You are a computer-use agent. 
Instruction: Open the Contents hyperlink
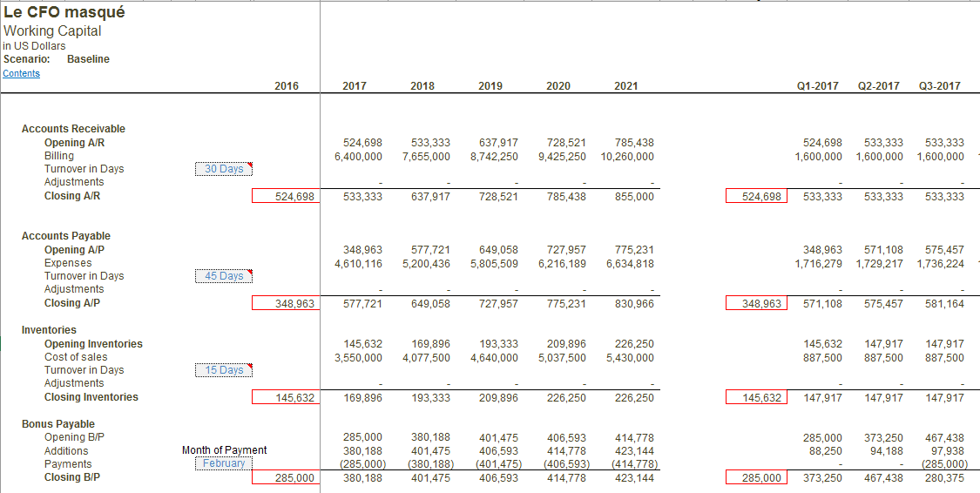click(22, 73)
